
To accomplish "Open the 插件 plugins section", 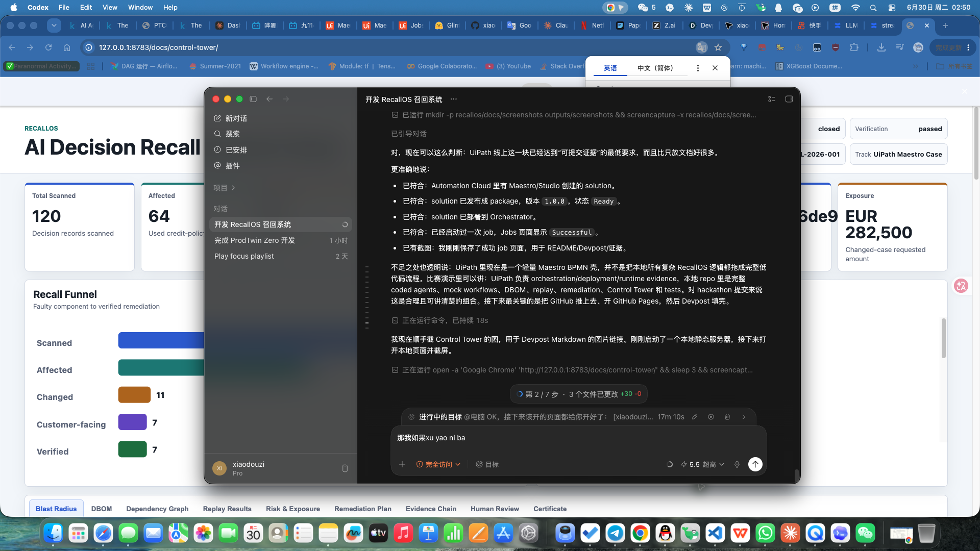I will point(227,166).
